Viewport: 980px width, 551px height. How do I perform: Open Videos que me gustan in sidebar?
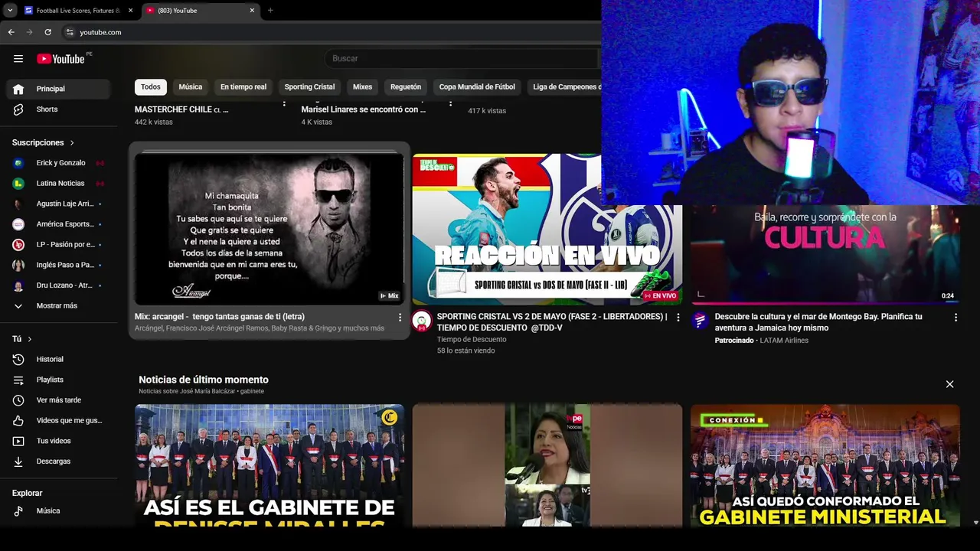pyautogui.click(x=59, y=420)
